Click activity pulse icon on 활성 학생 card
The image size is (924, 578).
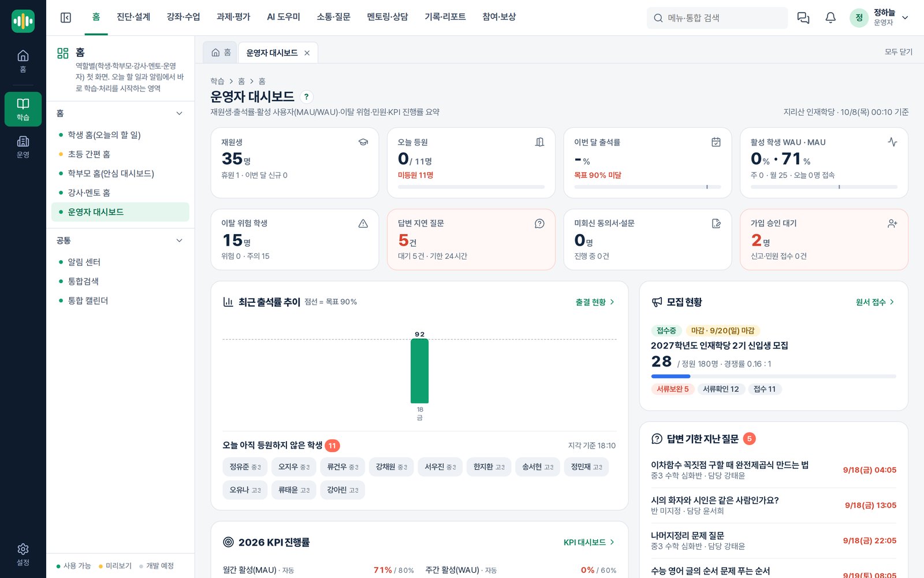pyautogui.click(x=892, y=142)
